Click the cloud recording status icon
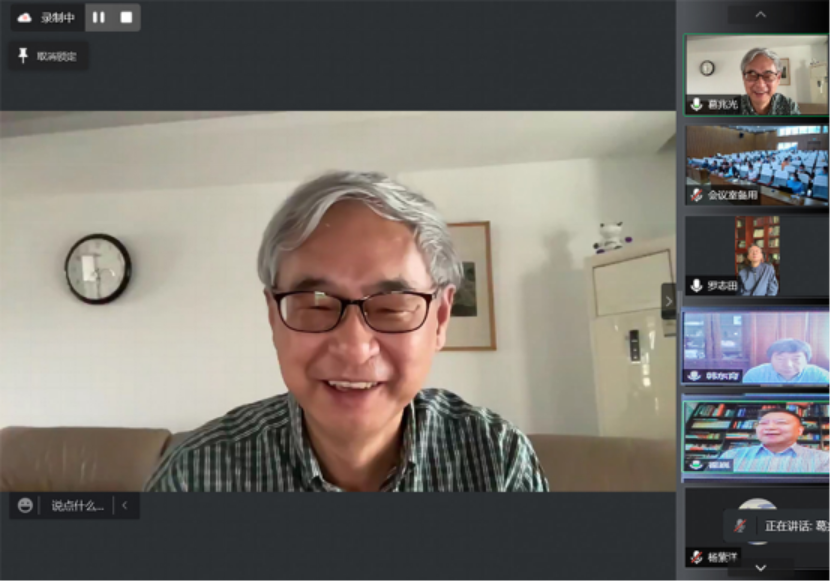This screenshot has width=831, height=582. click(x=25, y=17)
